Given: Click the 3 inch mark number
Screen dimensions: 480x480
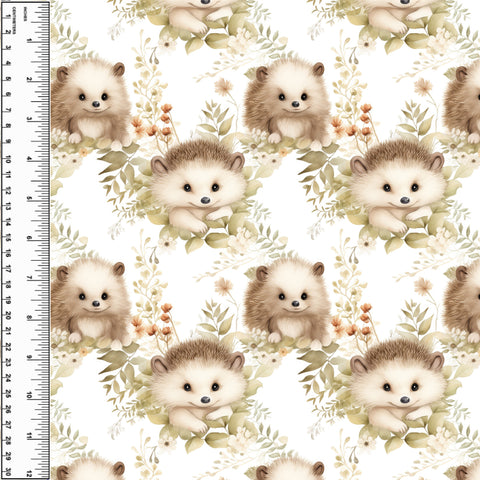Looking at the screenshot, I should pyautogui.click(x=29, y=119).
